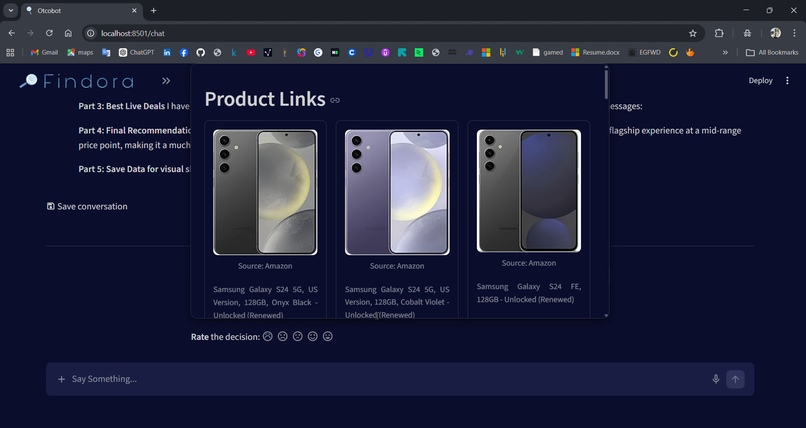
Task: Select the 'Part 3: Best Live Deals' text
Action: coord(122,106)
